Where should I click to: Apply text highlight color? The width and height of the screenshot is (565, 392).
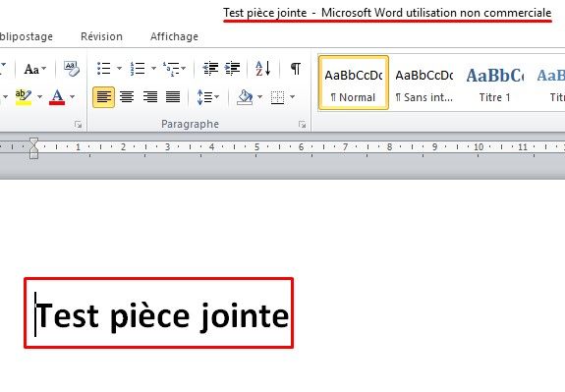(24, 97)
